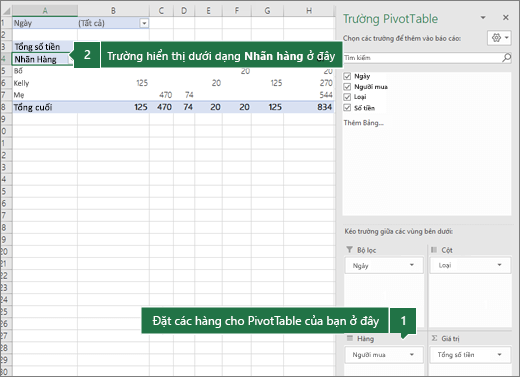The width and height of the screenshot is (520, 377).
Task: Click the Bộ lọc filter area icon
Action: 349,250
